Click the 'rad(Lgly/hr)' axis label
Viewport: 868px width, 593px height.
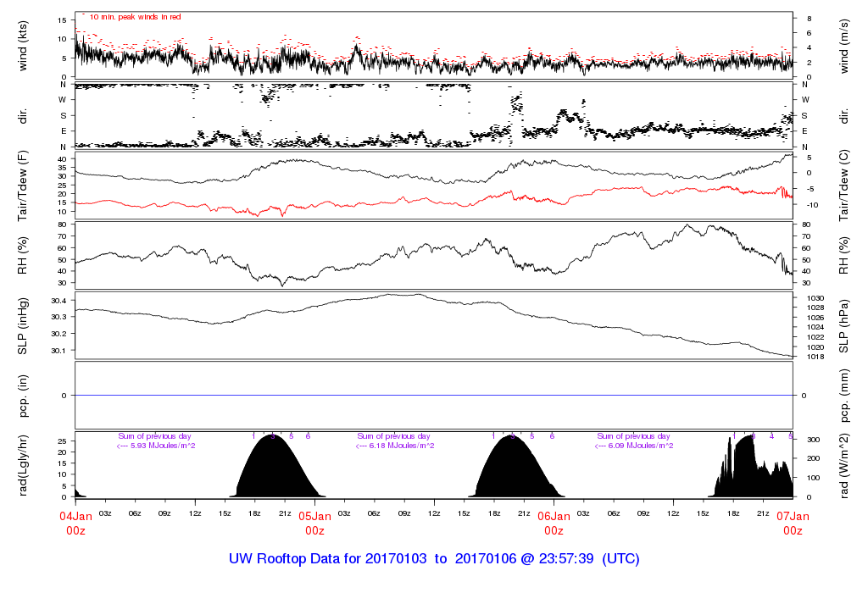click(x=24, y=464)
